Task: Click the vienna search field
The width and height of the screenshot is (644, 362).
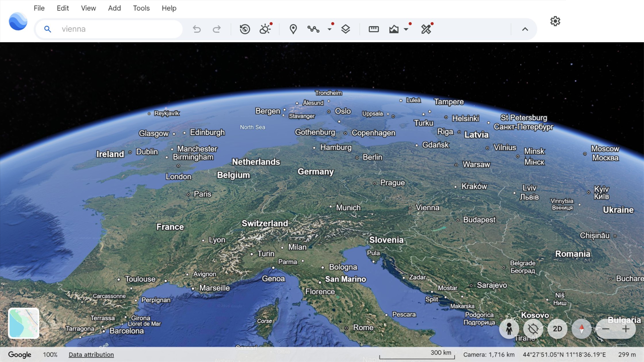Action: tap(109, 29)
